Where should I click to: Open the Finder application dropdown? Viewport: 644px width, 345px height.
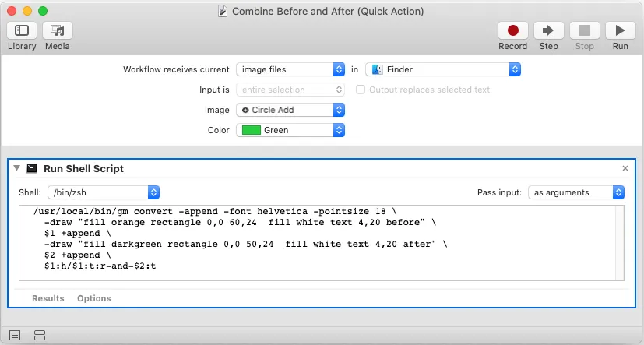pyautogui.click(x=443, y=69)
